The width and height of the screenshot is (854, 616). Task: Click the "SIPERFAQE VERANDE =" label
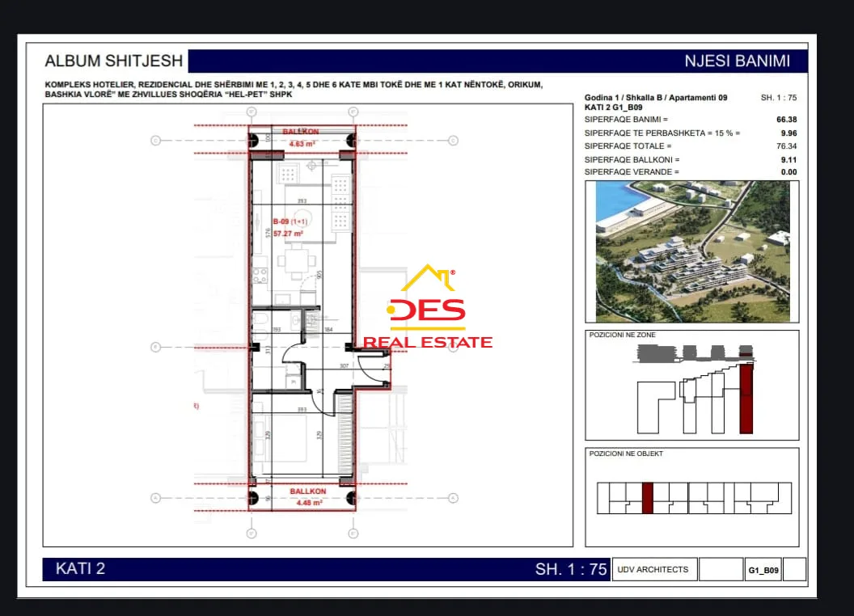(632, 171)
